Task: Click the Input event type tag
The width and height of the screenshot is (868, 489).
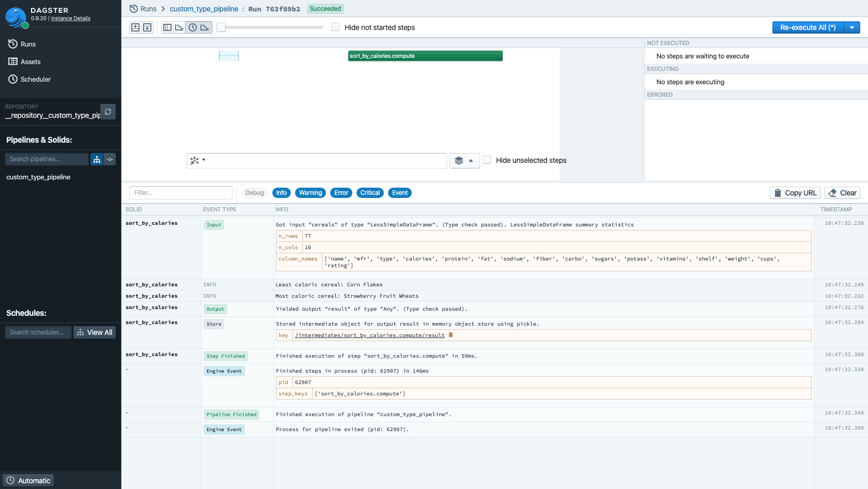Action: [214, 225]
